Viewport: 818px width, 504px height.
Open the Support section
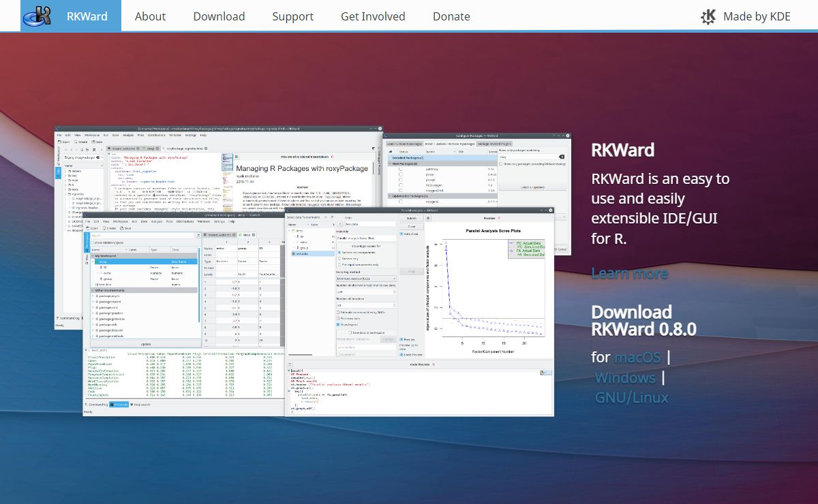click(x=293, y=16)
